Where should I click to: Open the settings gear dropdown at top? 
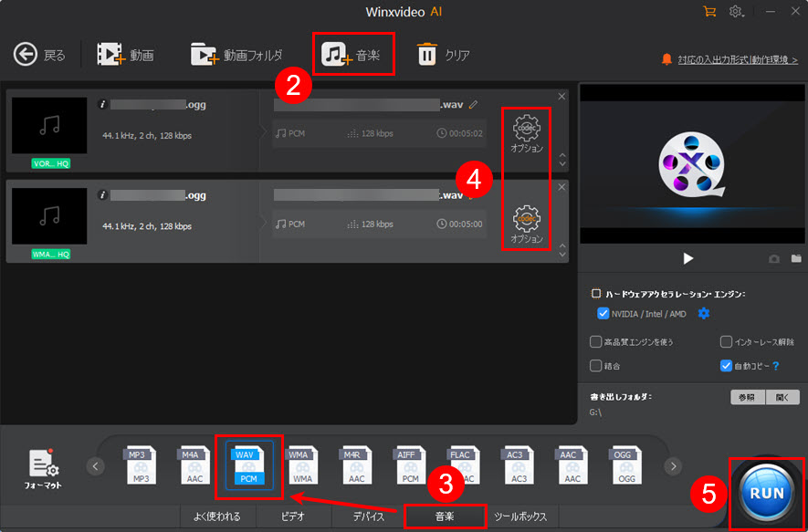[736, 13]
